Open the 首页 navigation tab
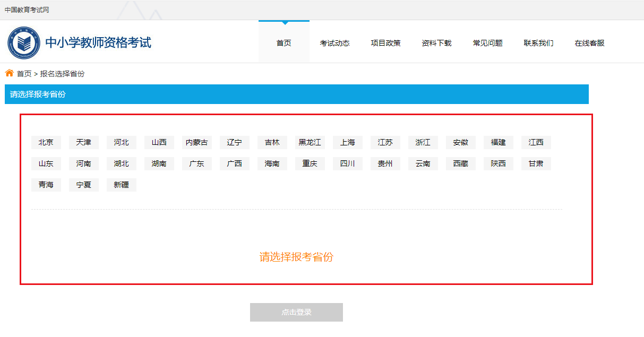 pyautogui.click(x=284, y=43)
